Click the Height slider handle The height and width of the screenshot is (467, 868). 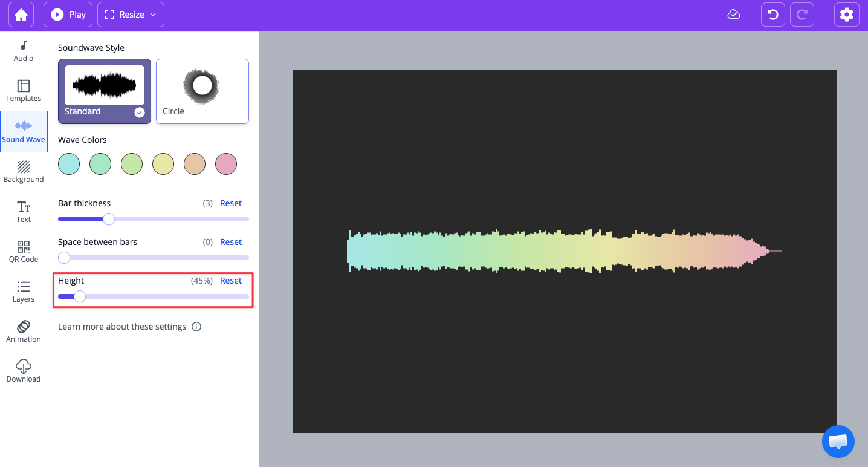click(x=80, y=296)
